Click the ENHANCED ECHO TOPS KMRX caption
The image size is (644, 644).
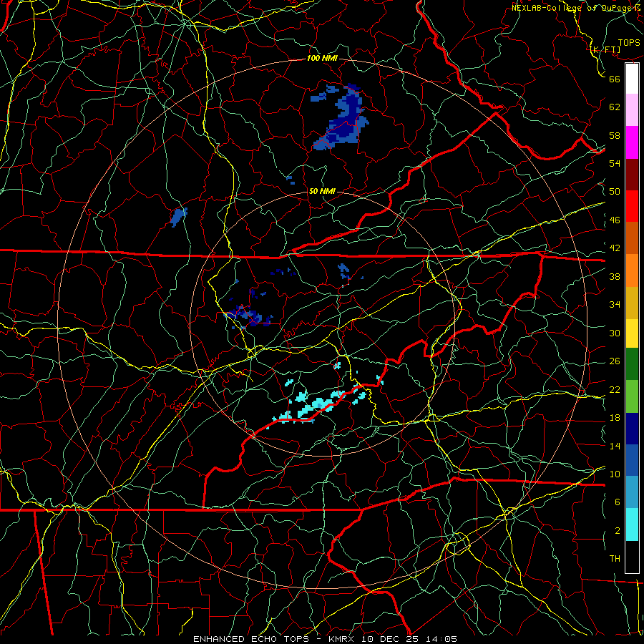[x=325, y=639]
